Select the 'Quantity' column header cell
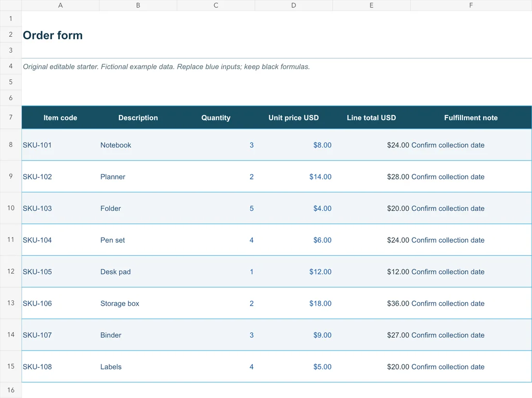 [x=216, y=118]
